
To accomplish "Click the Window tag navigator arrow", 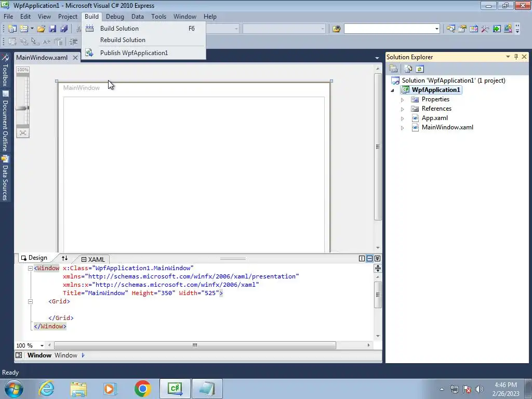I will [x=83, y=355].
